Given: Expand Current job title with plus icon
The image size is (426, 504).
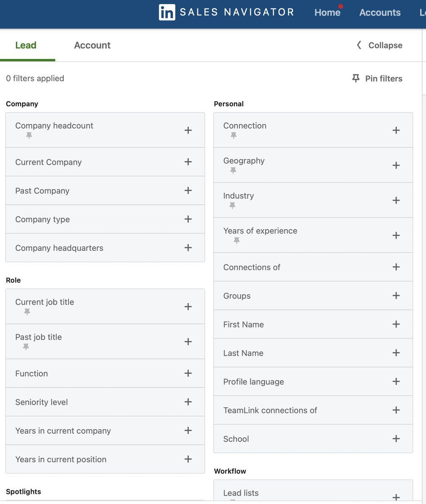Looking at the screenshot, I should click(x=188, y=307).
